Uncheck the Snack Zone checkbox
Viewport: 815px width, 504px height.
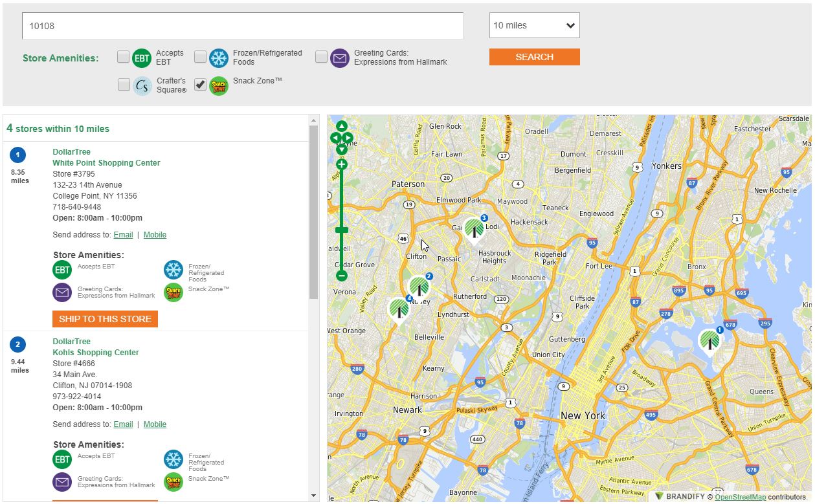[200, 85]
